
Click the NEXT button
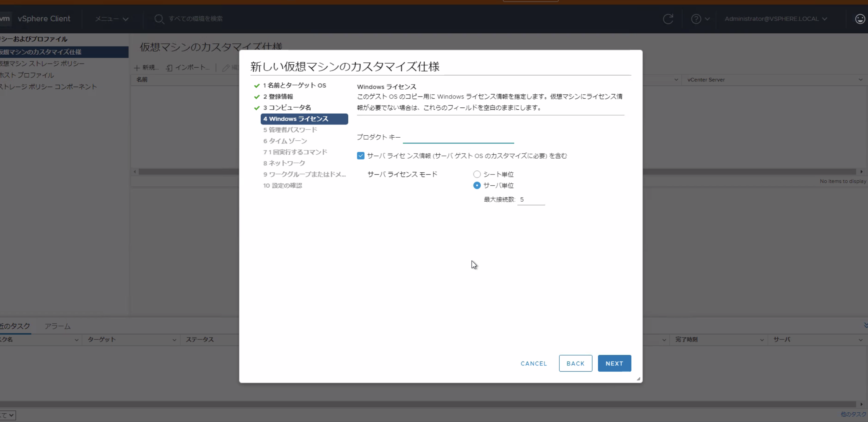coord(614,363)
